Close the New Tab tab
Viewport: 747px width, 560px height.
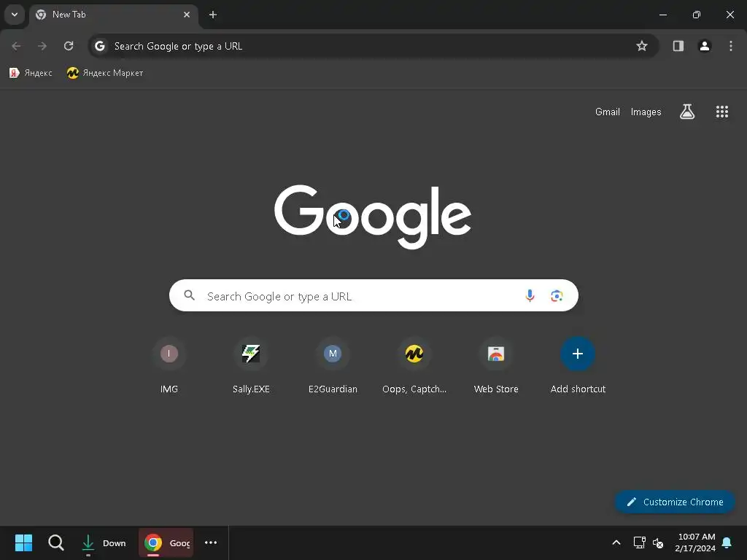187,15
